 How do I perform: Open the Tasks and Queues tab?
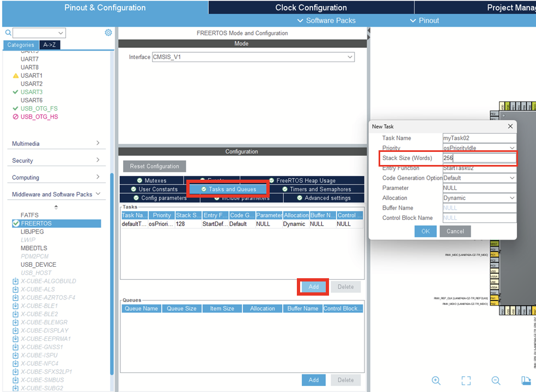tap(228, 189)
